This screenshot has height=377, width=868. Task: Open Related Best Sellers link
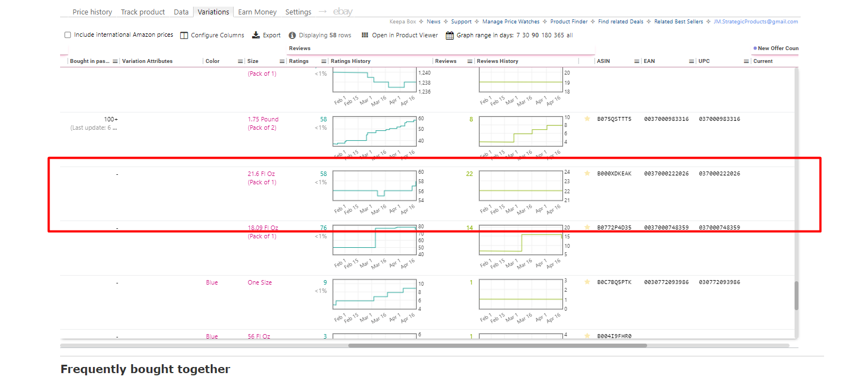678,22
